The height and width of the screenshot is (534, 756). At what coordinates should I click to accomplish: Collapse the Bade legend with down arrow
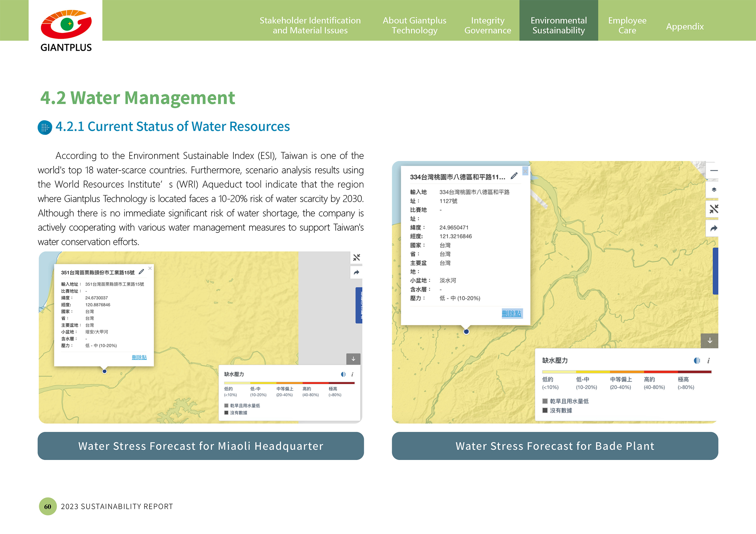click(709, 340)
